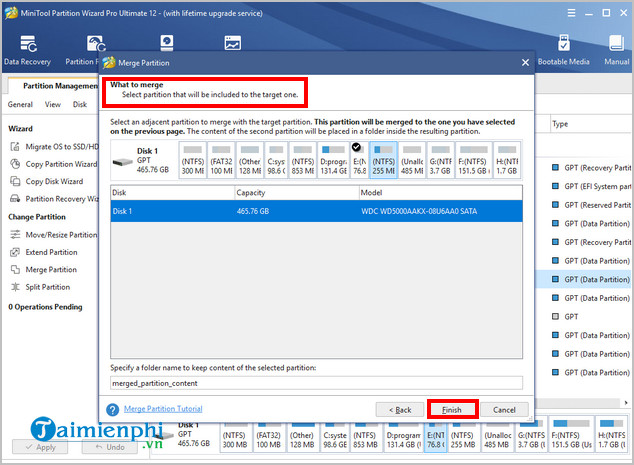Click the Disk 1 GPT icon in dialog
Image resolution: width=634 pixels, height=465 pixels.
[123, 162]
